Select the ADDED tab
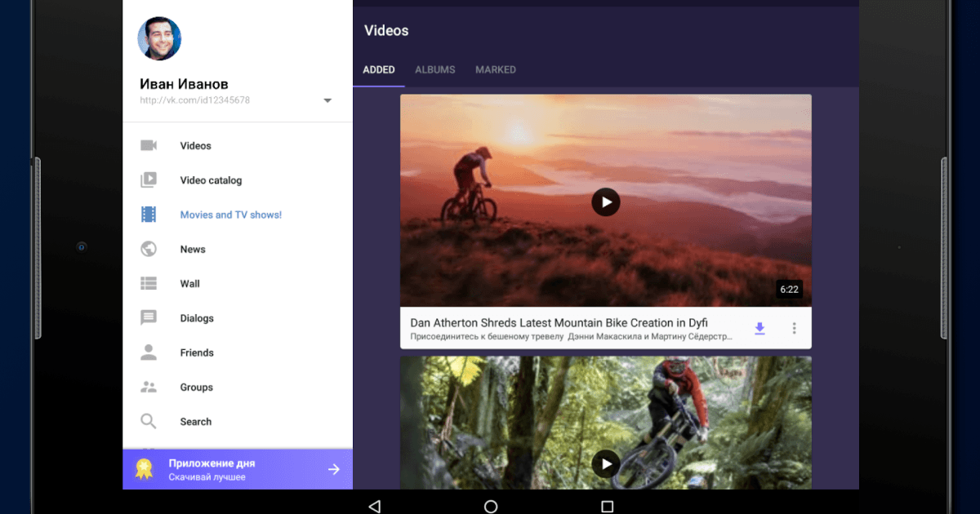980x514 pixels. click(378, 69)
